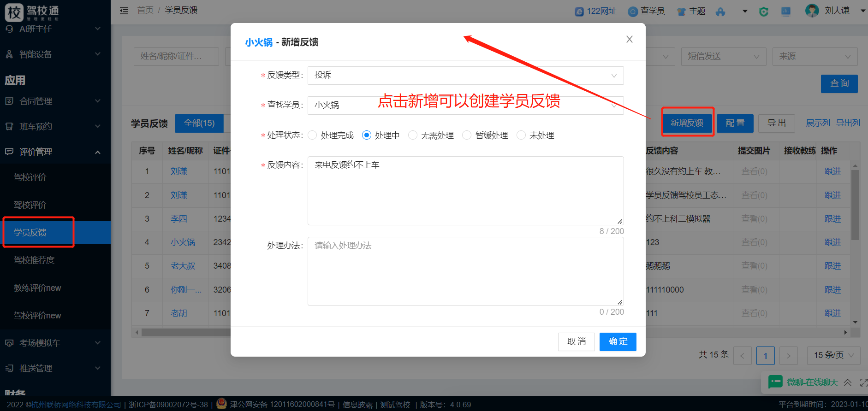Expand the AI班主任 sidebar menu
This screenshot has height=411, width=868.
(x=98, y=29)
